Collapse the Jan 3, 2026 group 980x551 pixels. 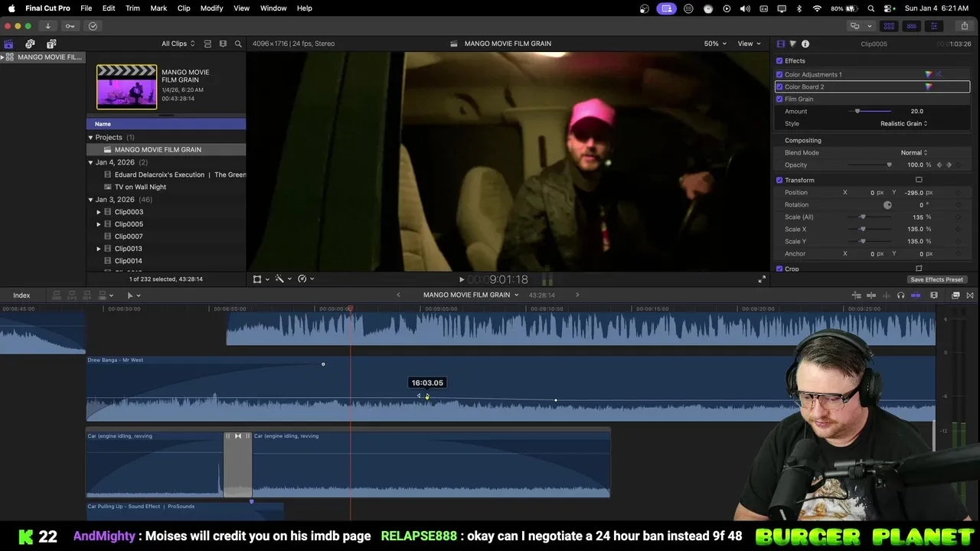pos(90,200)
